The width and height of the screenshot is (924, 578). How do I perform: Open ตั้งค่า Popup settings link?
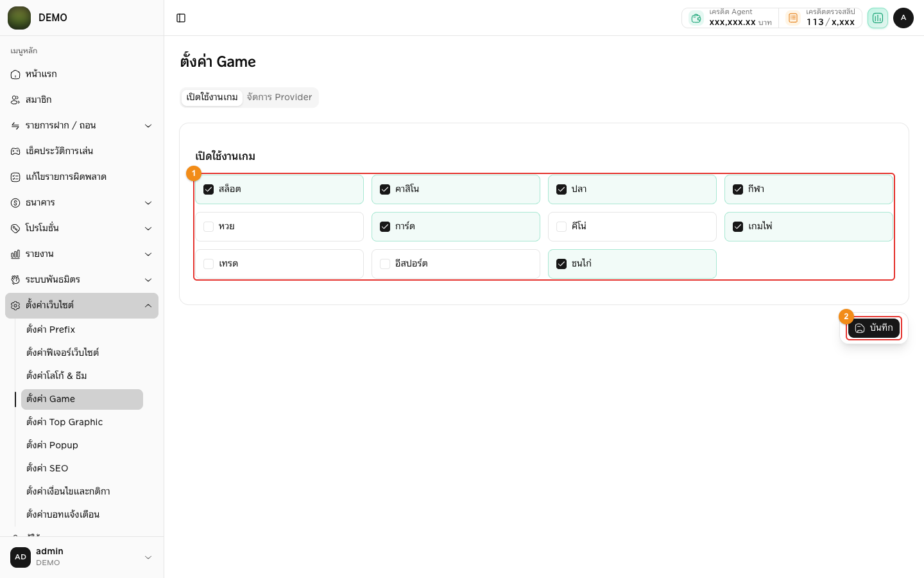[82, 445]
